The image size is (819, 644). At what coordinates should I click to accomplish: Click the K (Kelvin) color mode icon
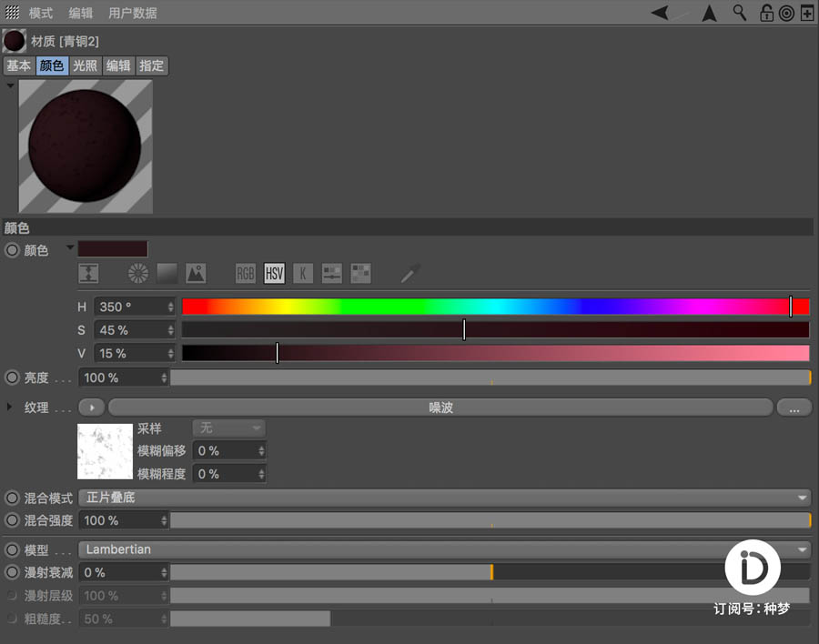303,273
